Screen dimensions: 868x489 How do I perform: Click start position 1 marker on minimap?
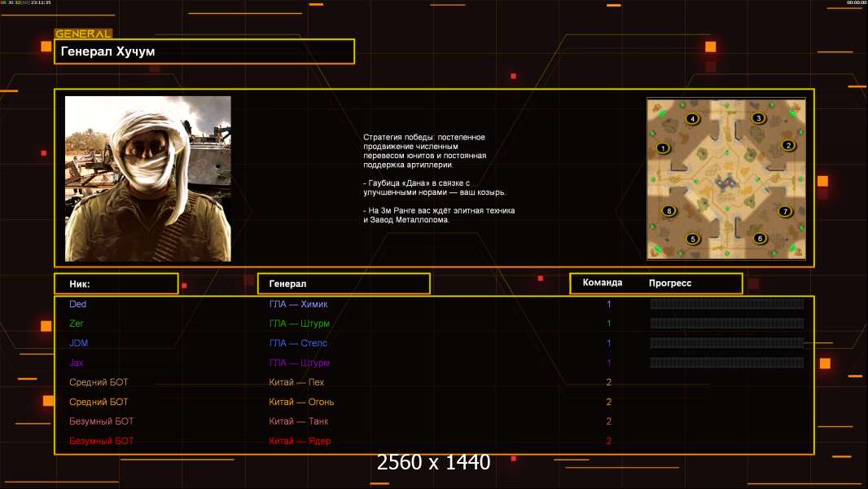tap(663, 148)
